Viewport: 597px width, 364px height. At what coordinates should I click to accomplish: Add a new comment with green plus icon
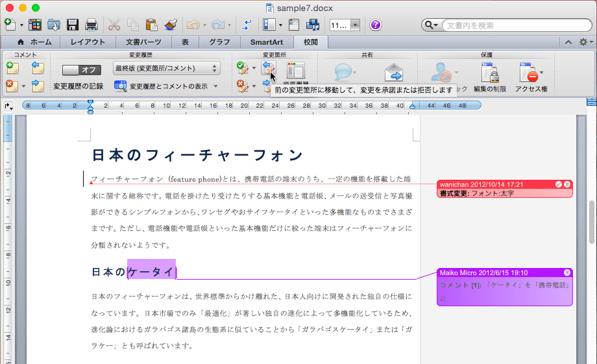[11, 67]
